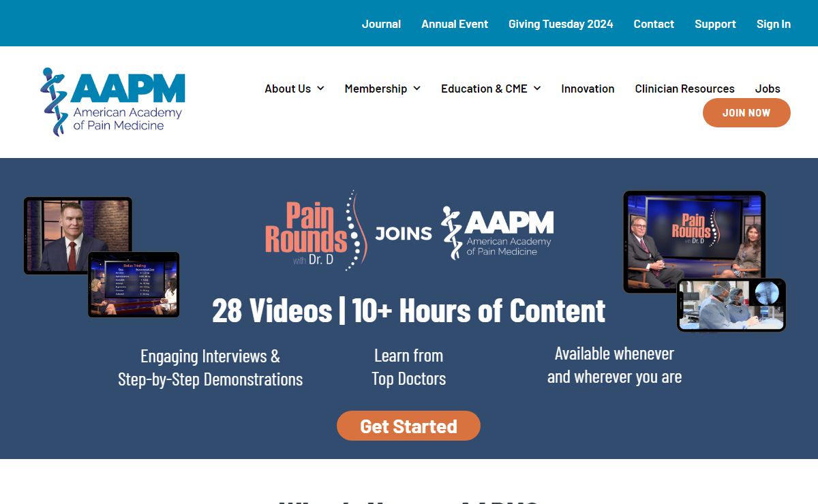
Task: Open the Innovation page
Action: (x=588, y=89)
